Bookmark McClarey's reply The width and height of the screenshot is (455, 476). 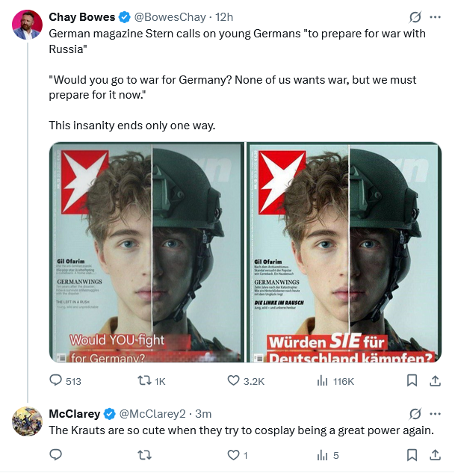pos(412,454)
